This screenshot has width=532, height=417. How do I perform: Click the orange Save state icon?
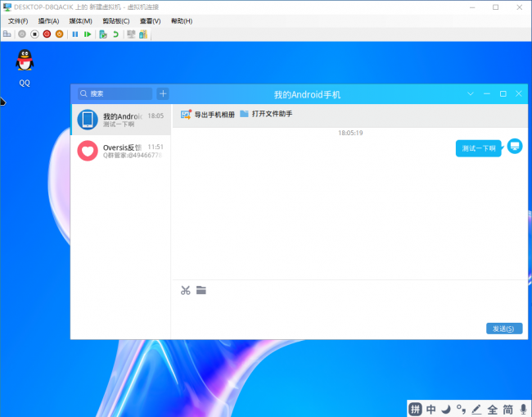(60, 34)
